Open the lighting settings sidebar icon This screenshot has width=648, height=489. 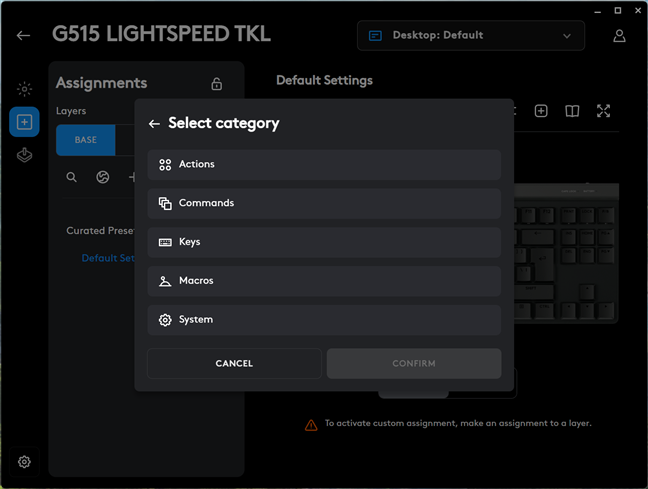[x=24, y=89]
